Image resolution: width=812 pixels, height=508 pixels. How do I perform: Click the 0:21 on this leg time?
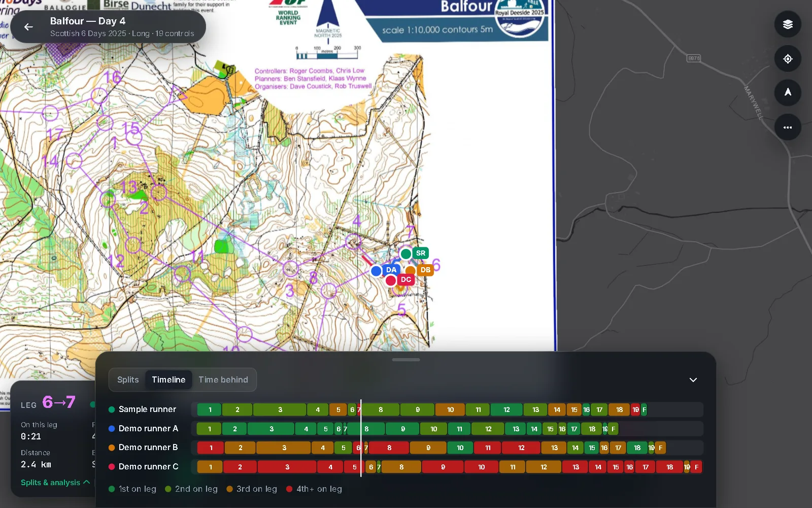(31, 436)
